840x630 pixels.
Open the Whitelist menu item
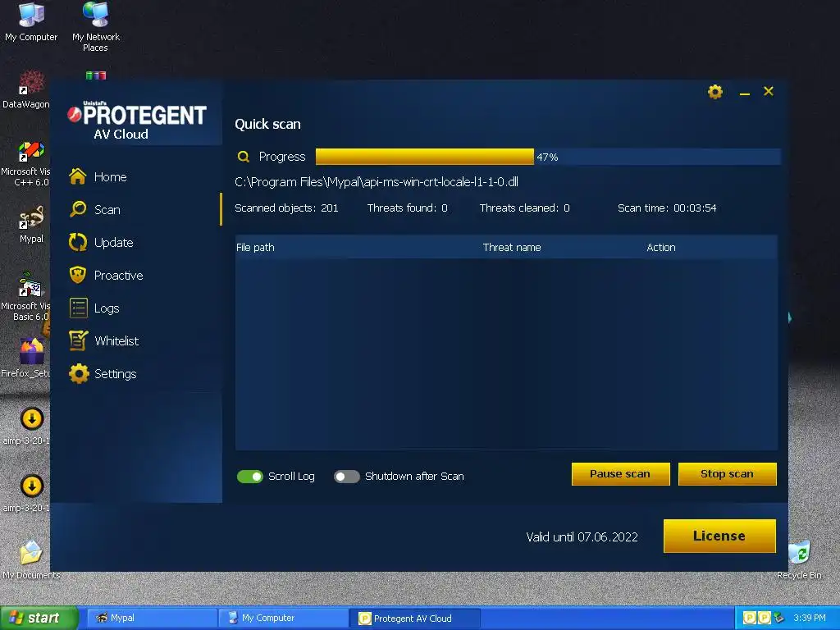(116, 340)
